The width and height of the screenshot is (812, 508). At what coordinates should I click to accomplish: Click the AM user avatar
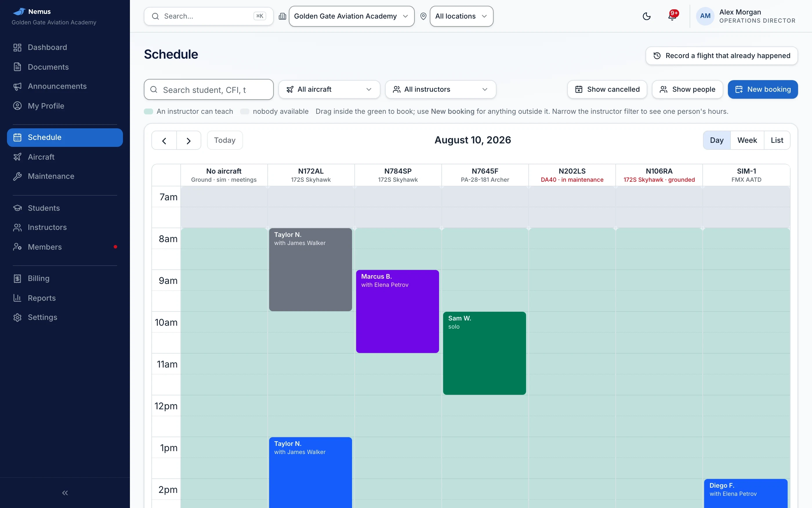pos(705,16)
